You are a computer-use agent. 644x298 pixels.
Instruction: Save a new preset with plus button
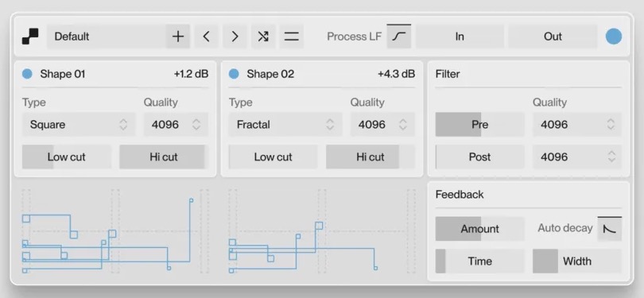point(178,37)
